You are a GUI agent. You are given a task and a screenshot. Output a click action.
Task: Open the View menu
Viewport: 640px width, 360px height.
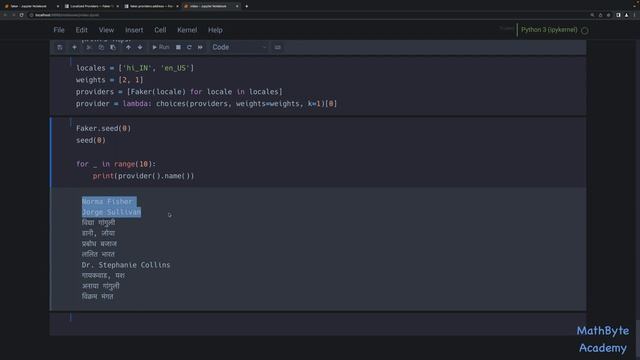pos(106,30)
